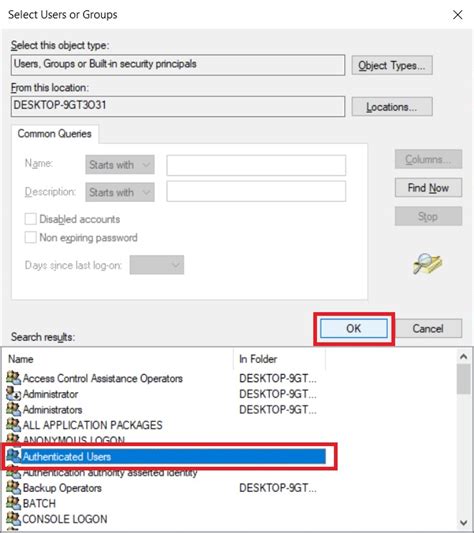Click the Columns button
Screen dimensions: 474x533
tap(428, 159)
